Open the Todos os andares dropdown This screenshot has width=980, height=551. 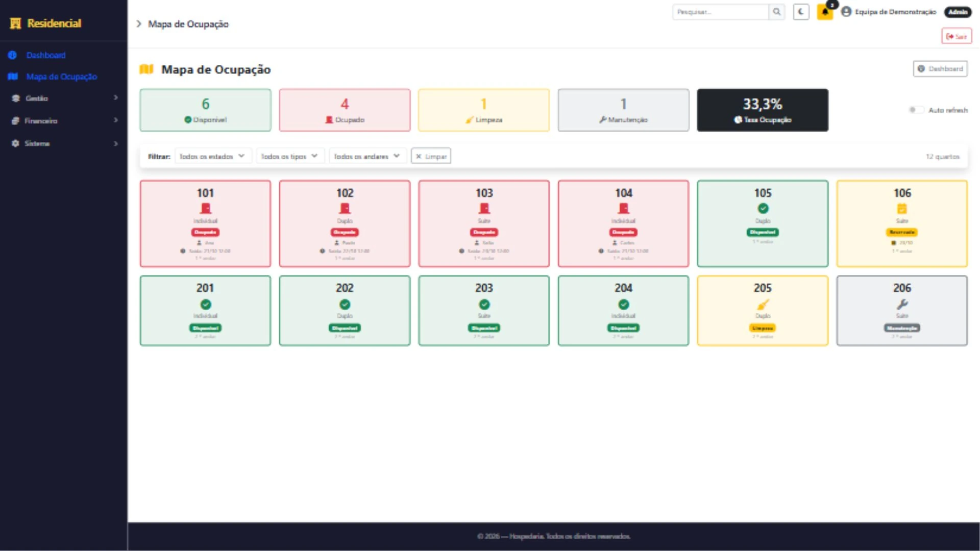point(367,156)
